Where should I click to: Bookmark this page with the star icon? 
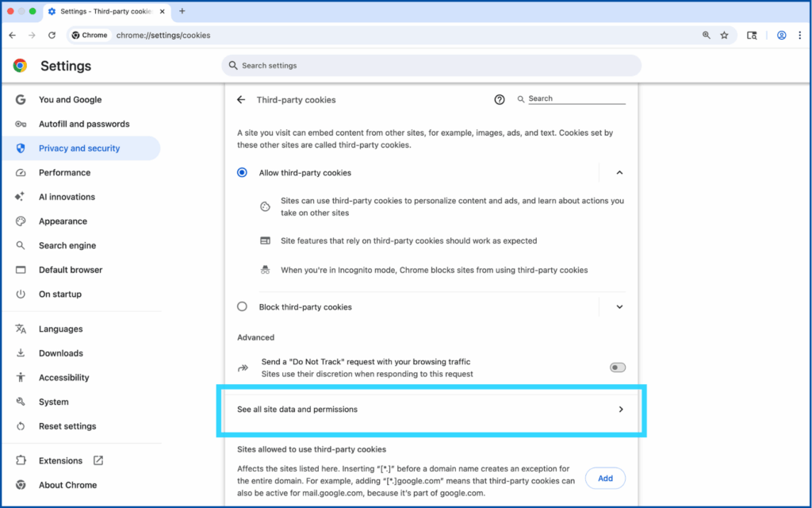point(724,36)
